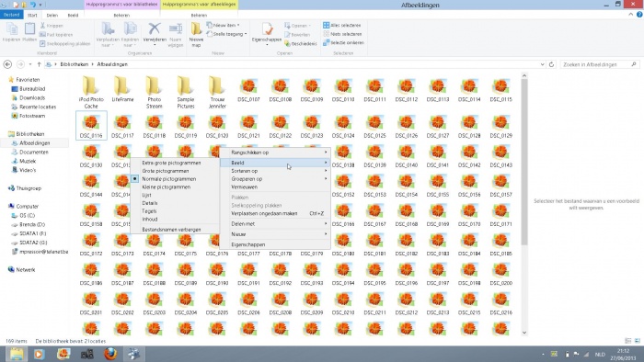This screenshot has width=644, height=362.
Task: Open the Trouw Jennifer folder
Action: pos(217,92)
